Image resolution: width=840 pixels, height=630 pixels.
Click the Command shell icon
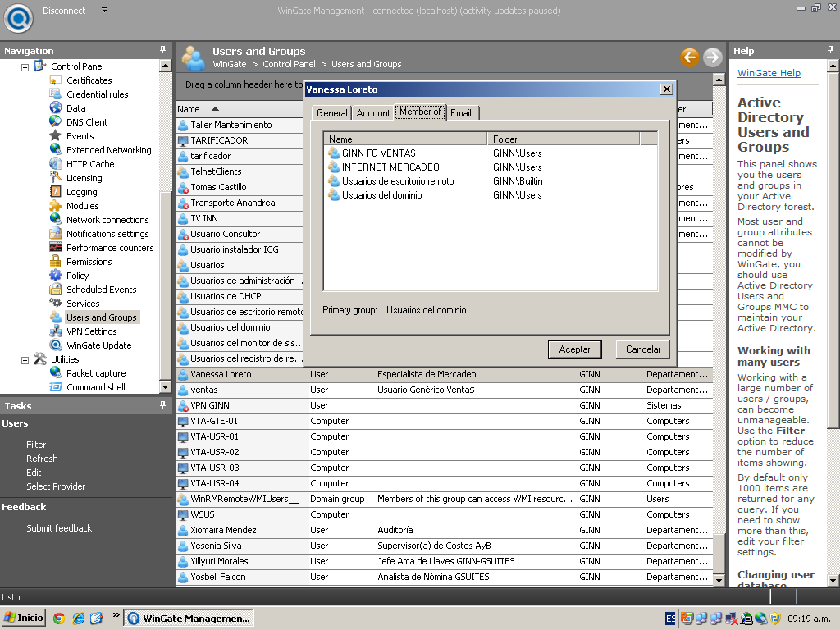point(56,387)
